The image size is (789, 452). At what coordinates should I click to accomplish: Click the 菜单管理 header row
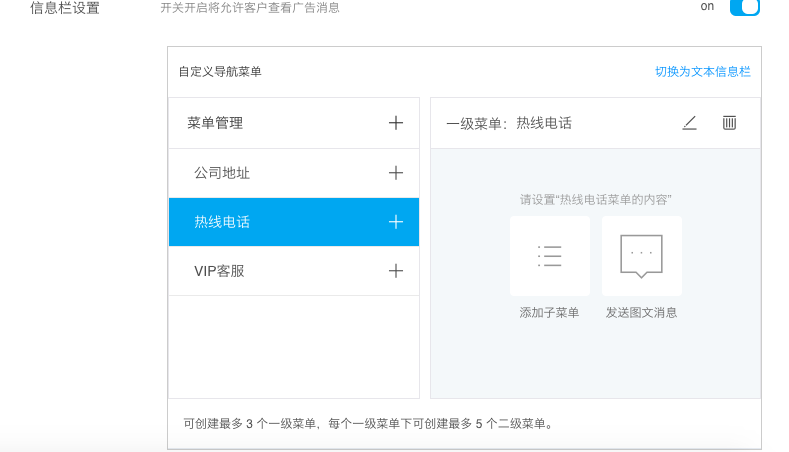point(215,123)
